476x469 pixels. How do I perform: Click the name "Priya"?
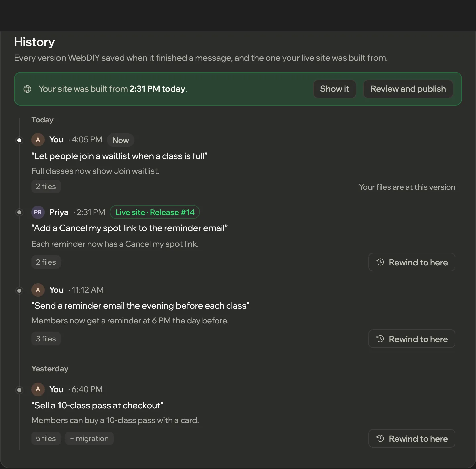point(59,212)
